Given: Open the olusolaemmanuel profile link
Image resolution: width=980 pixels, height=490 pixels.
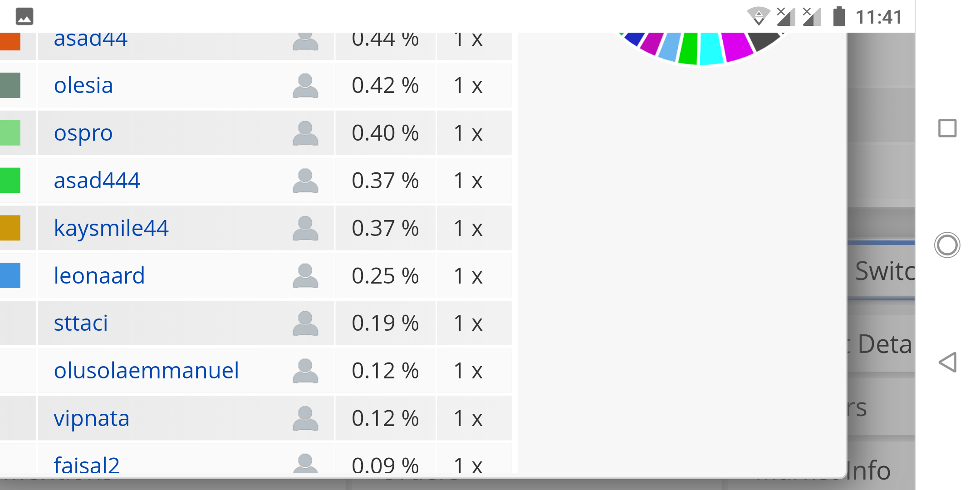Looking at the screenshot, I should click(x=146, y=371).
